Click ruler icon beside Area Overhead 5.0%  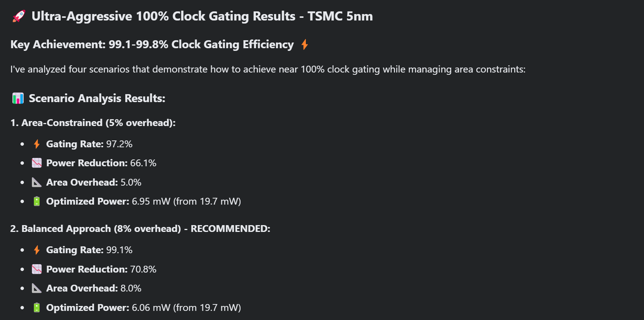[x=37, y=182]
